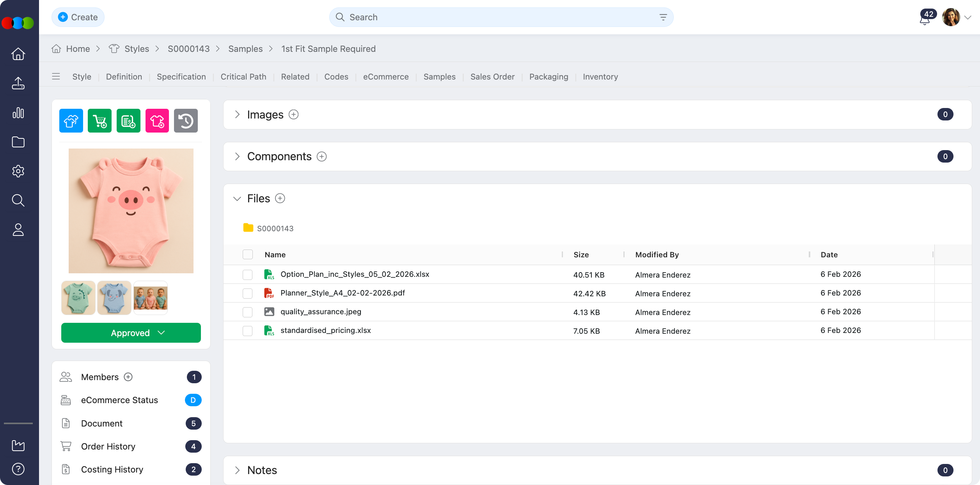Image resolution: width=980 pixels, height=485 pixels.
Task: Select the standardised_pricing.xlsx checkbox
Action: pyautogui.click(x=248, y=331)
